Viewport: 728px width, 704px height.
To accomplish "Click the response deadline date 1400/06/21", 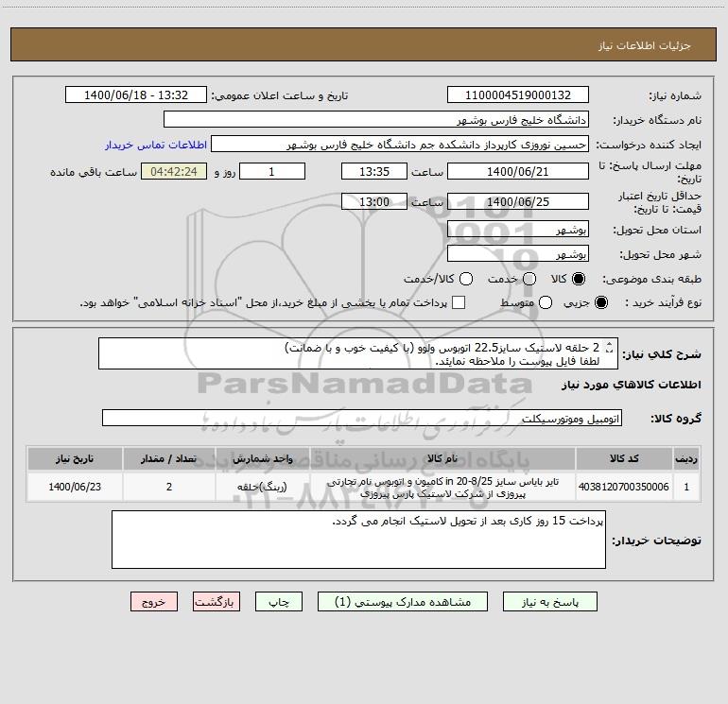I will tap(518, 171).
